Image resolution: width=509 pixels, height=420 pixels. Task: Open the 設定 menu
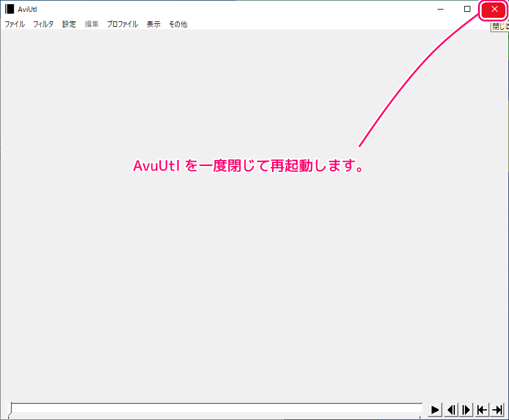[69, 24]
